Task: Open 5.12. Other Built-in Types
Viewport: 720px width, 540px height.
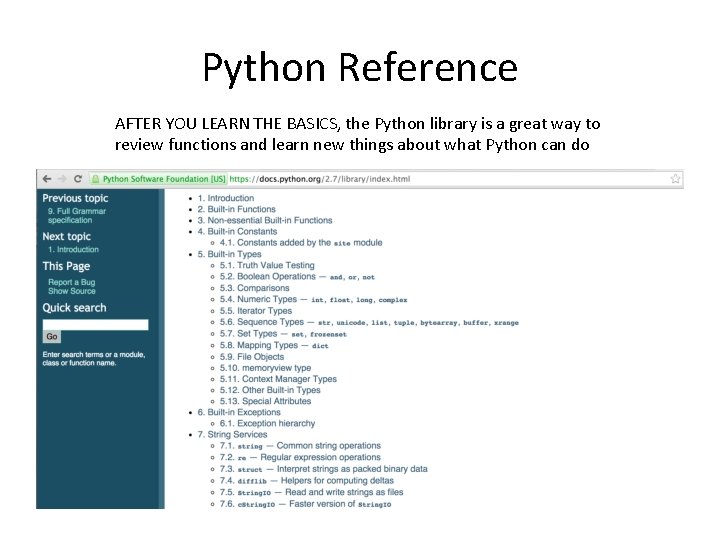Action: pos(270,390)
